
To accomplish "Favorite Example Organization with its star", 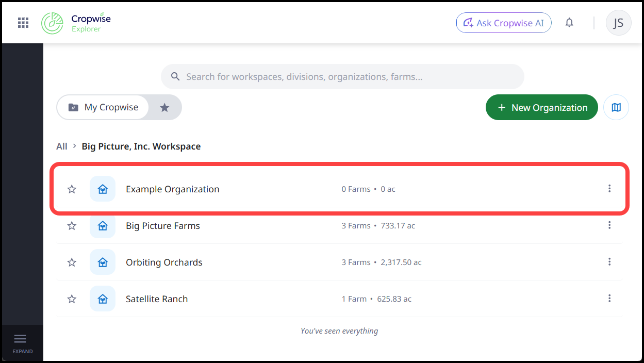I will (x=72, y=189).
